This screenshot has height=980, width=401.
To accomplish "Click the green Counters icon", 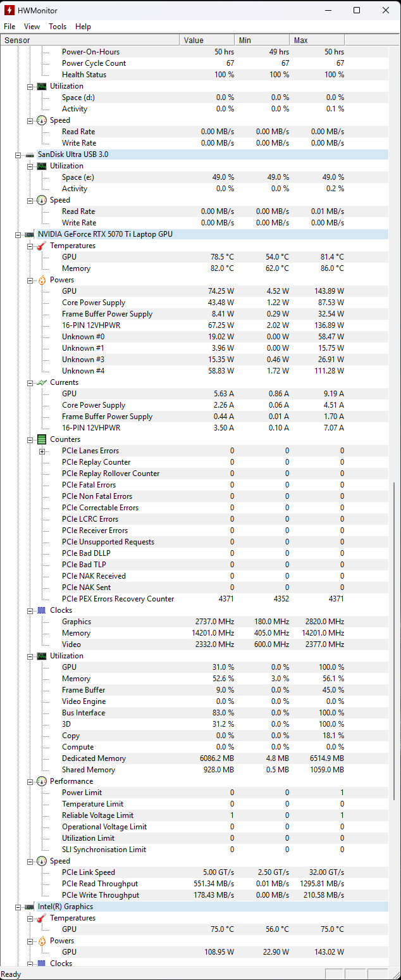I will (42, 439).
